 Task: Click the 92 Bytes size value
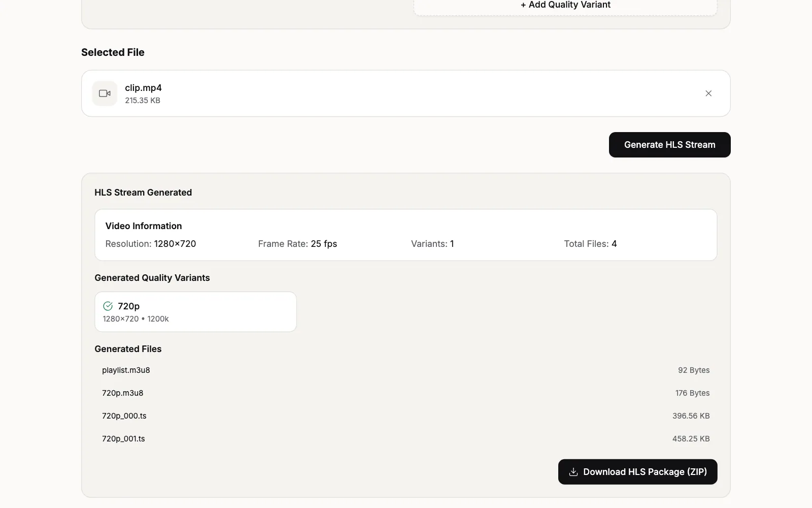(x=694, y=370)
